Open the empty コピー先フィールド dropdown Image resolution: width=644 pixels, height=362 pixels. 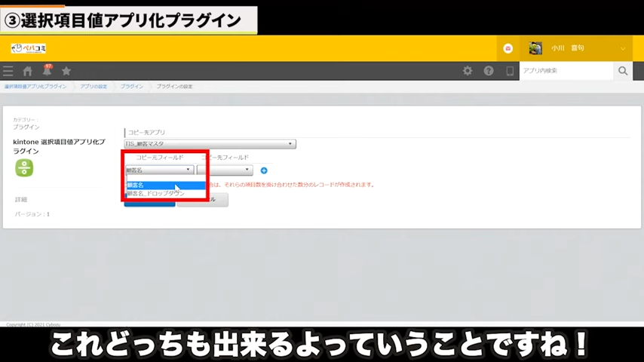point(225,170)
